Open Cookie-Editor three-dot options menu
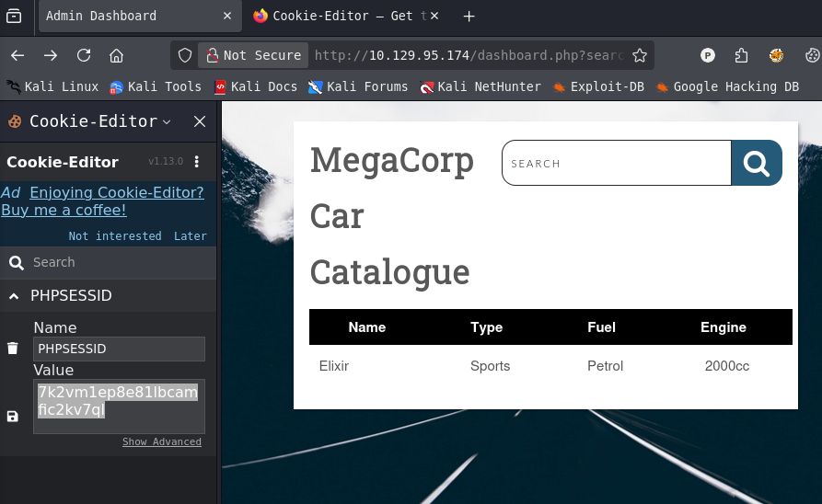822x504 pixels. pos(197,161)
